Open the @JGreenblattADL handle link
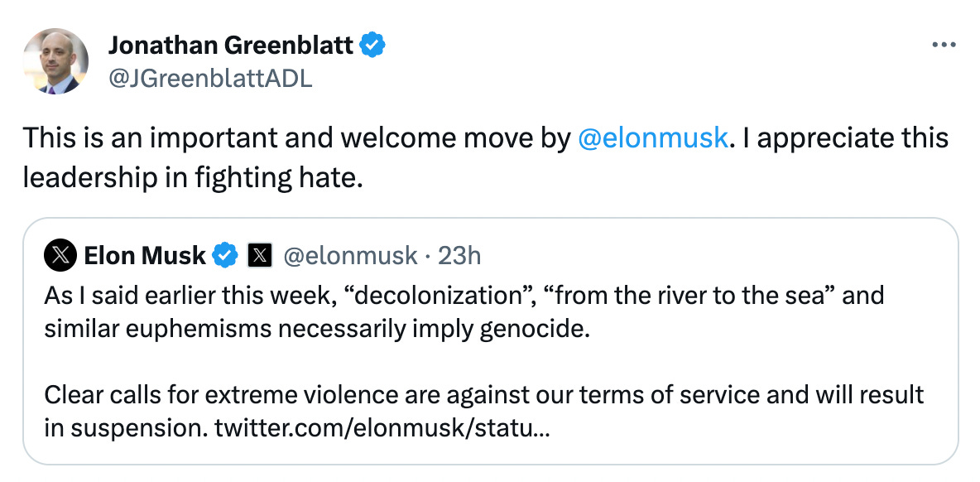This screenshot has width=980, height=482. [x=209, y=79]
